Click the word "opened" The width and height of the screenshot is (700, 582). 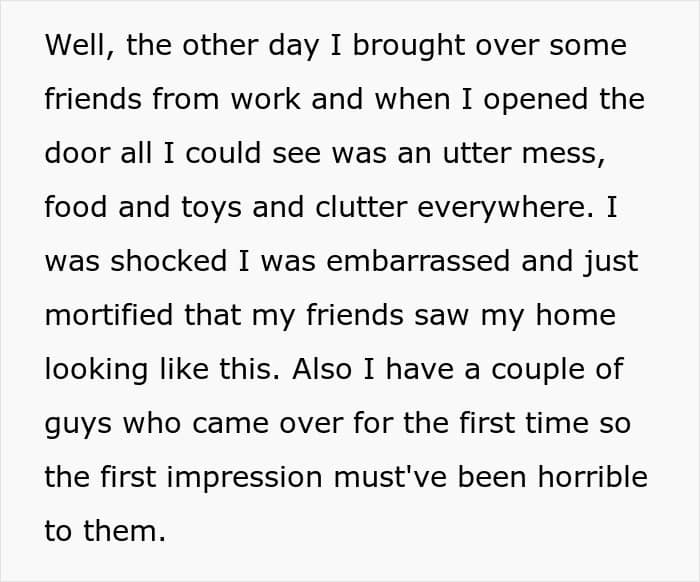pos(519,100)
